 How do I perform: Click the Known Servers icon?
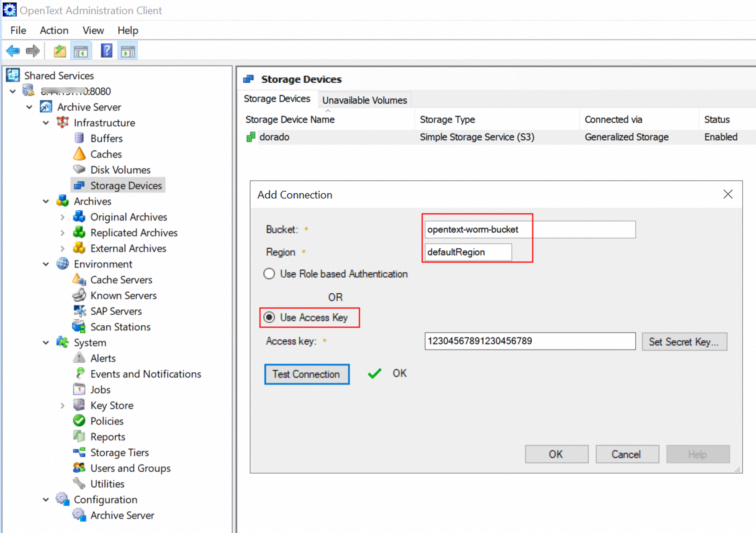click(79, 295)
